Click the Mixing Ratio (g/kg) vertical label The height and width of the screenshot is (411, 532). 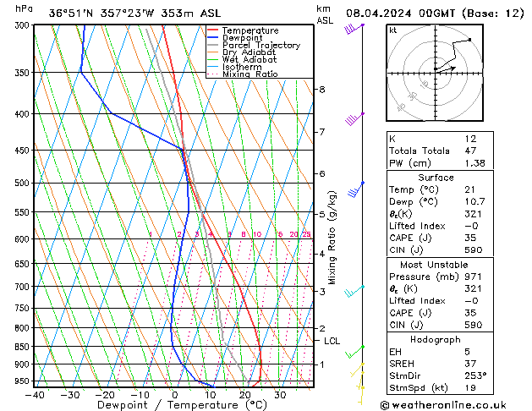(x=332, y=238)
